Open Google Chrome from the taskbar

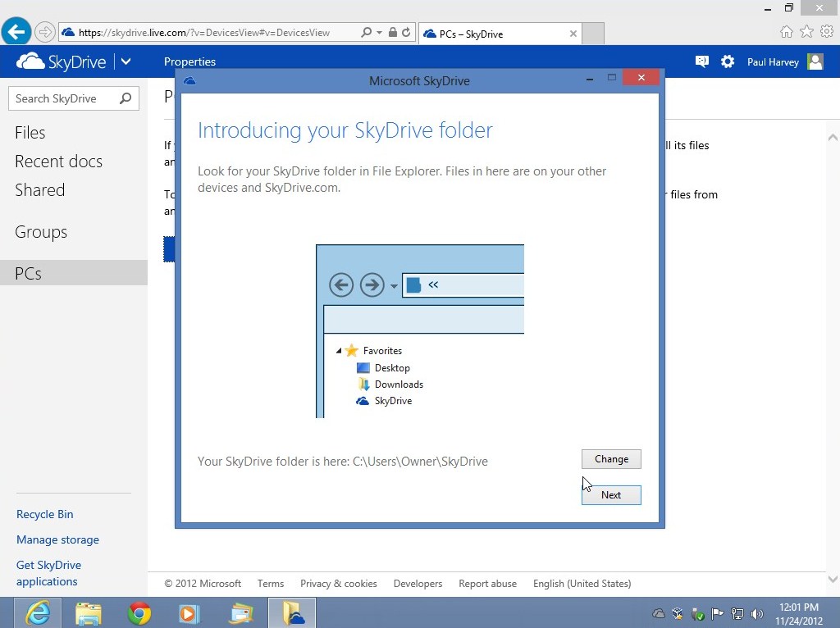[139, 612]
